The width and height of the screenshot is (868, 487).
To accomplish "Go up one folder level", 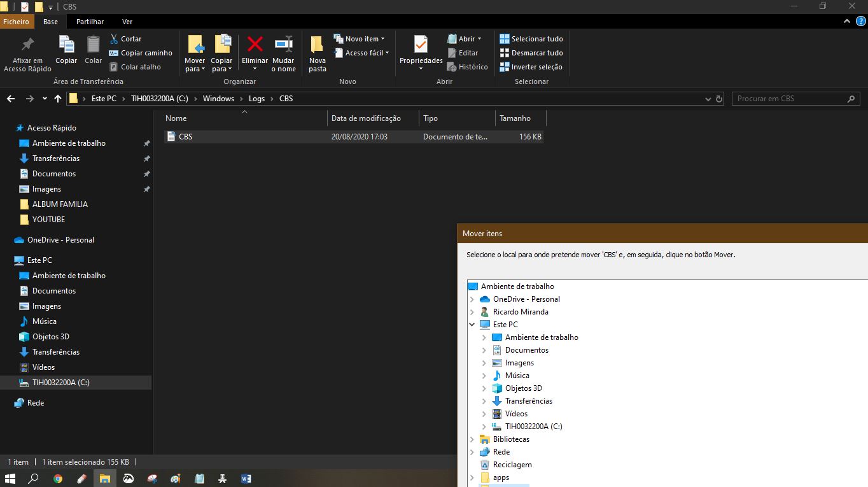I will (58, 99).
